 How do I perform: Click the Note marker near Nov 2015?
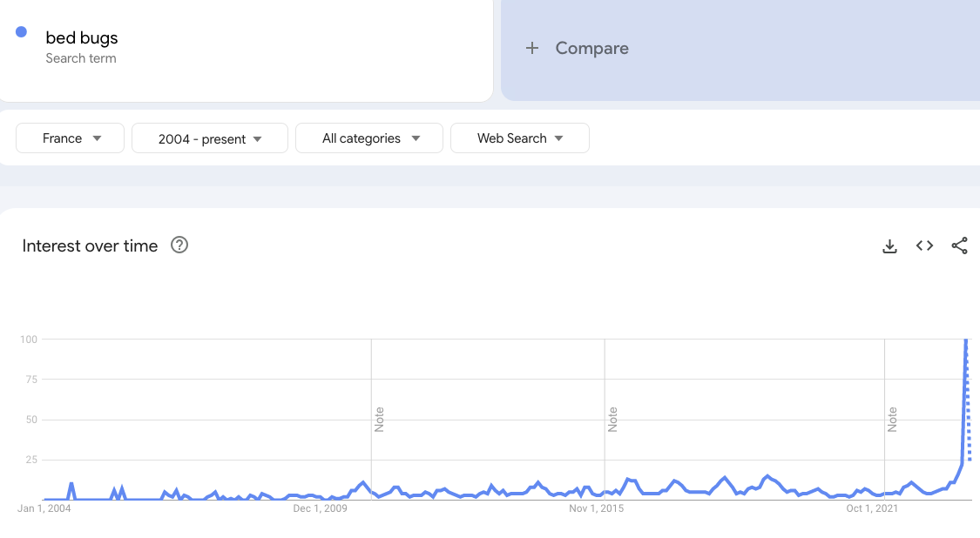pyautogui.click(x=613, y=419)
